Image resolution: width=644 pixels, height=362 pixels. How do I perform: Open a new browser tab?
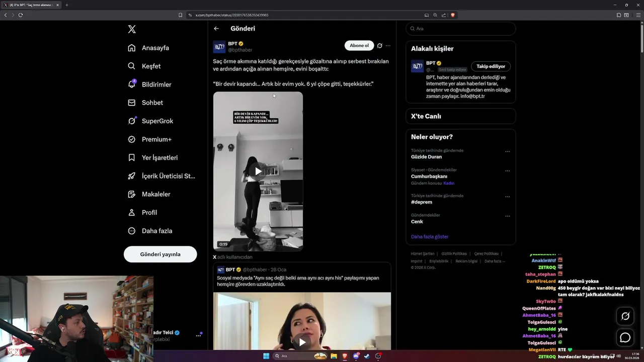tap(66, 5)
